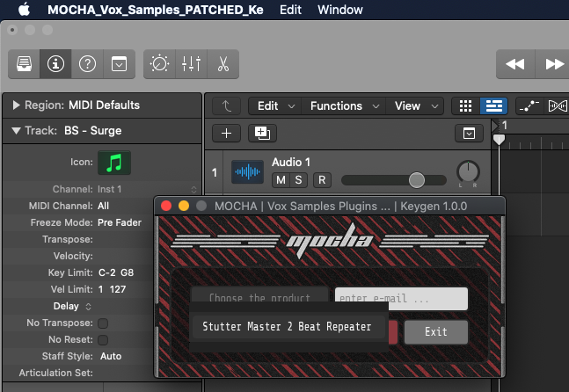Open the Mixer faders button

pos(191,64)
